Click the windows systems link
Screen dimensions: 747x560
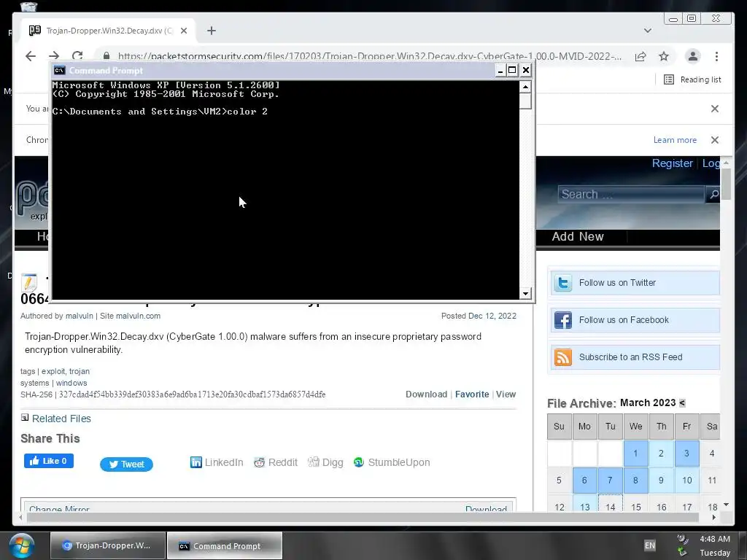click(71, 383)
